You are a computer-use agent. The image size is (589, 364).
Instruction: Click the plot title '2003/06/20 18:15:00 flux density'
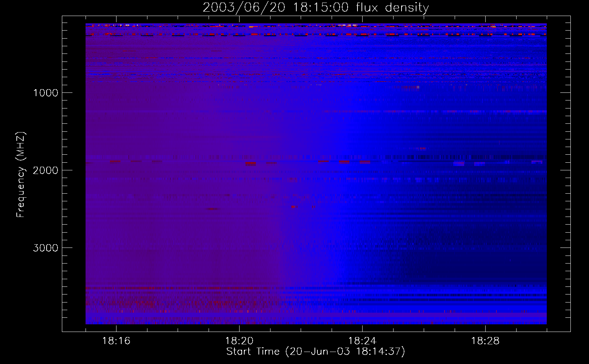316,7
